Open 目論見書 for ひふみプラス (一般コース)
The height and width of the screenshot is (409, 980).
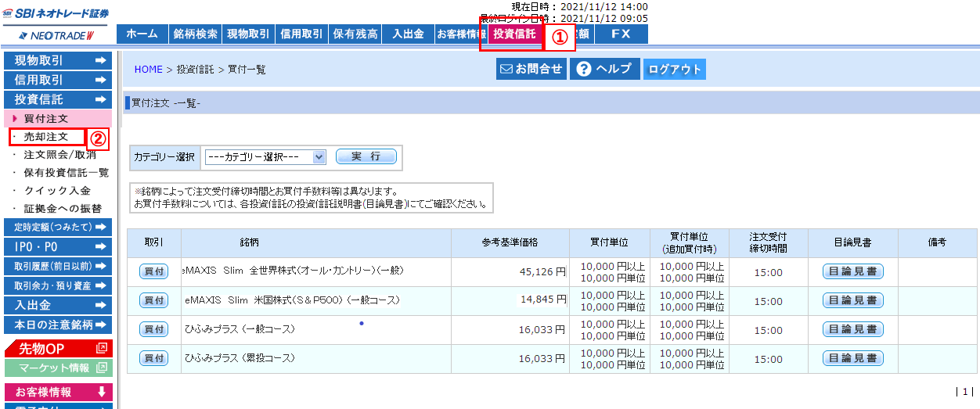point(852,329)
